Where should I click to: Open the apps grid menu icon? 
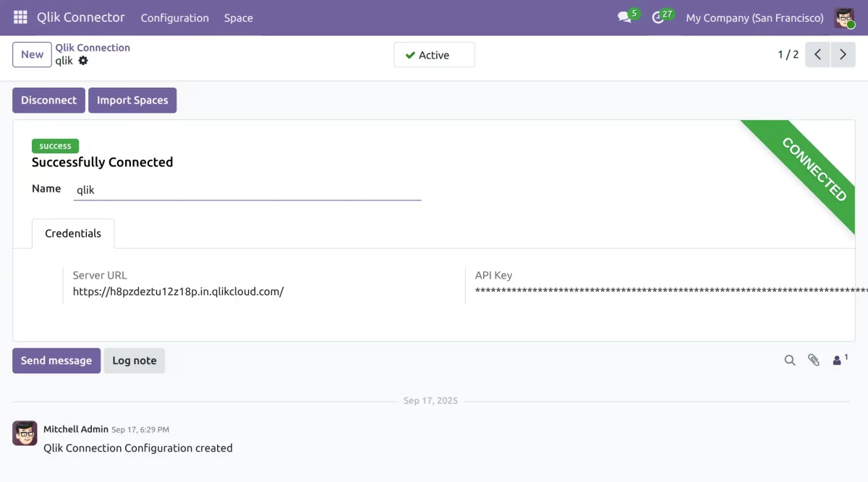pos(20,17)
